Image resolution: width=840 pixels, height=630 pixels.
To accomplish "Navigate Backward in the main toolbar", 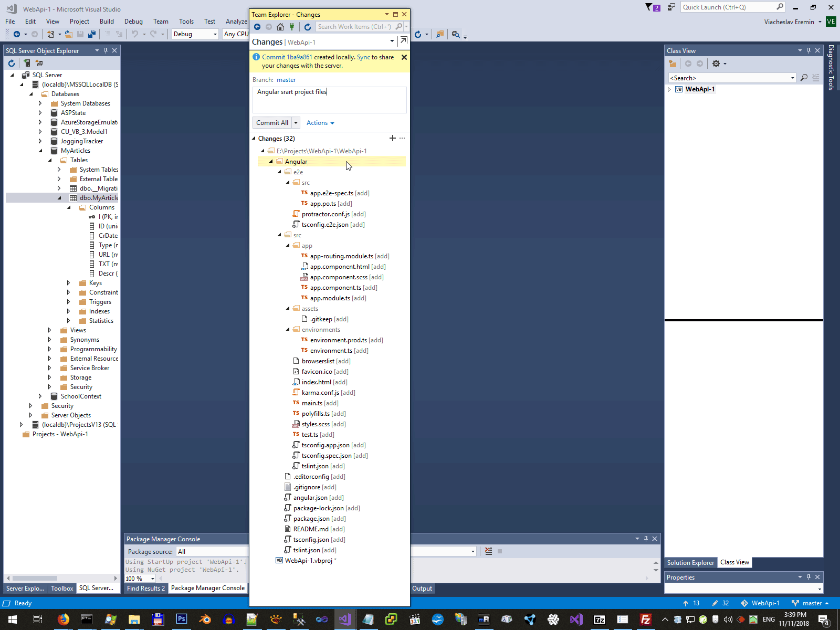I will point(17,34).
